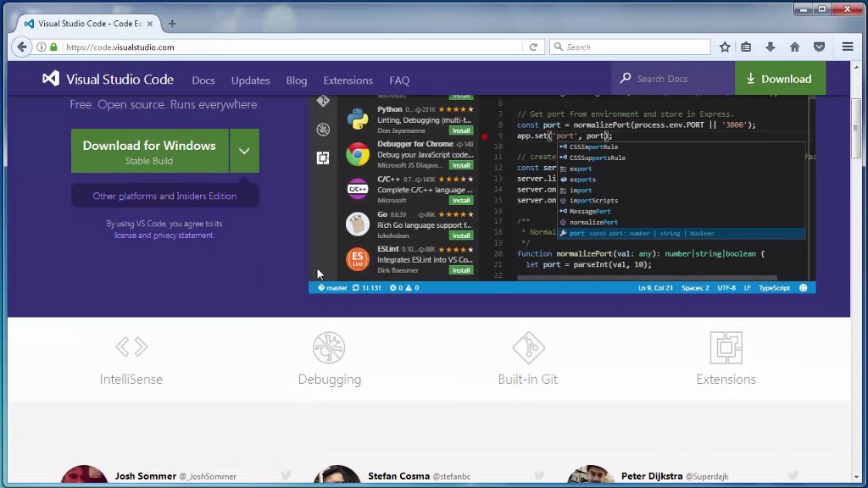The image size is (868, 488).
Task: Click the page vertical scrollbar thumb
Action: coord(856,129)
